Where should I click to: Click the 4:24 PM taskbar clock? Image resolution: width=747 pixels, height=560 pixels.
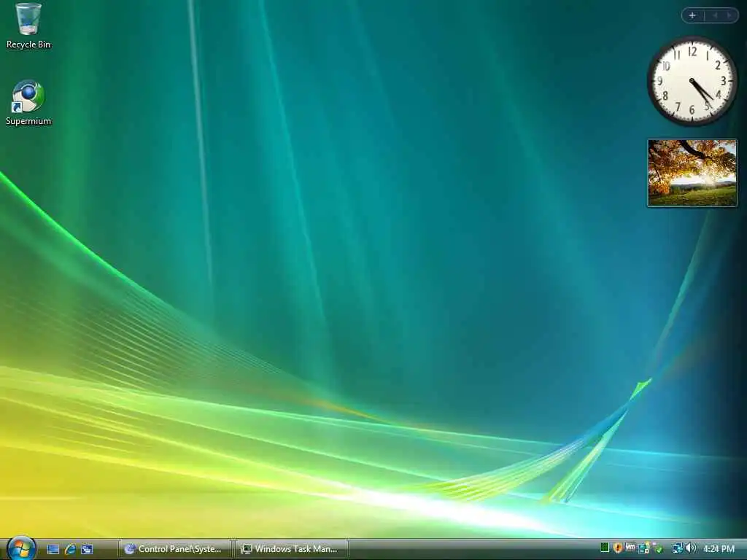click(x=719, y=548)
